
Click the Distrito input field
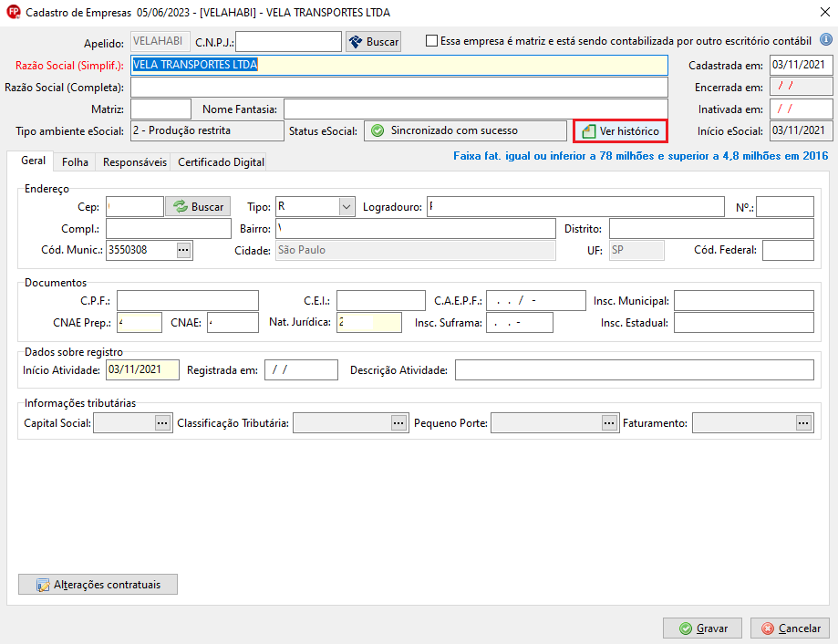tap(711, 228)
